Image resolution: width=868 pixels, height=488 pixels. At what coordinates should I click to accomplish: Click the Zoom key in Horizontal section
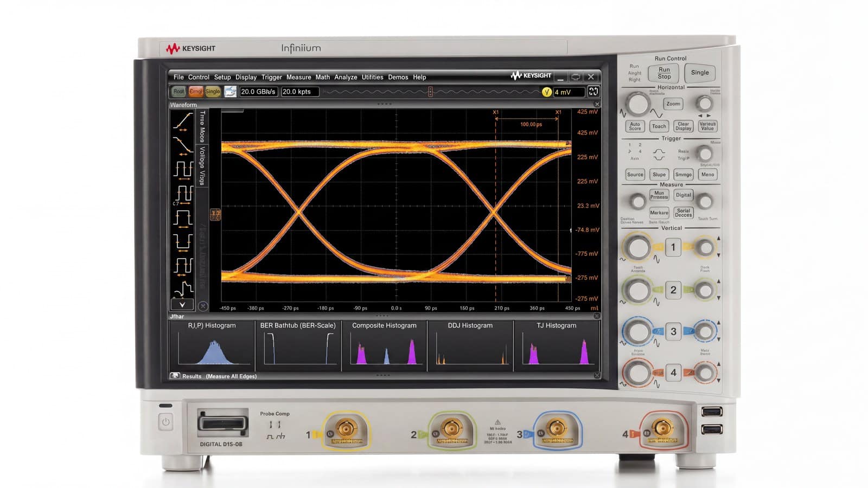(673, 104)
